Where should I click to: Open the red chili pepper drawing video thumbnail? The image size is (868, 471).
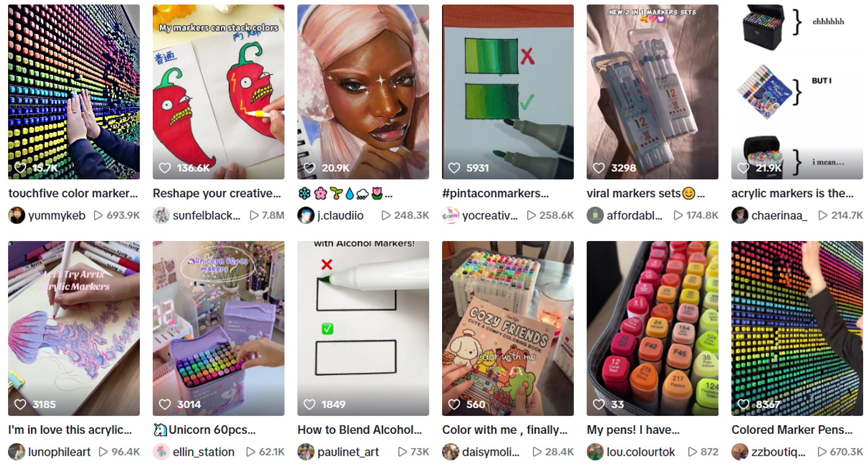tap(219, 92)
